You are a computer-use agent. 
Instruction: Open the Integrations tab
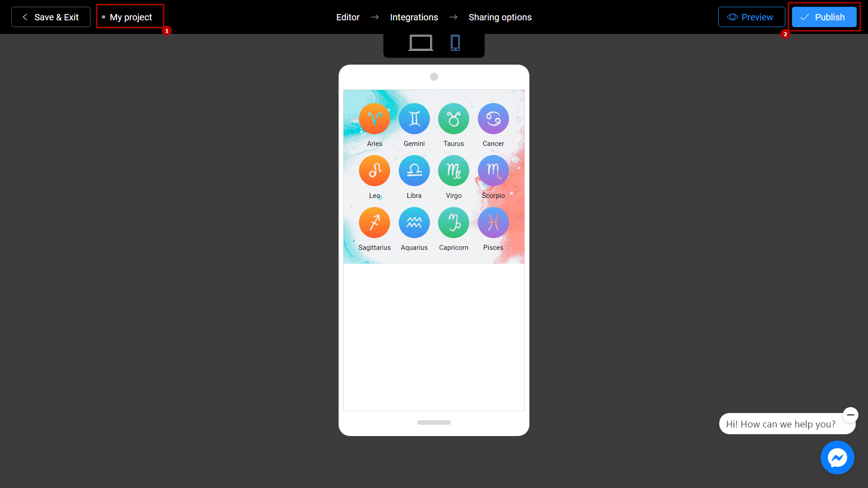tap(414, 17)
